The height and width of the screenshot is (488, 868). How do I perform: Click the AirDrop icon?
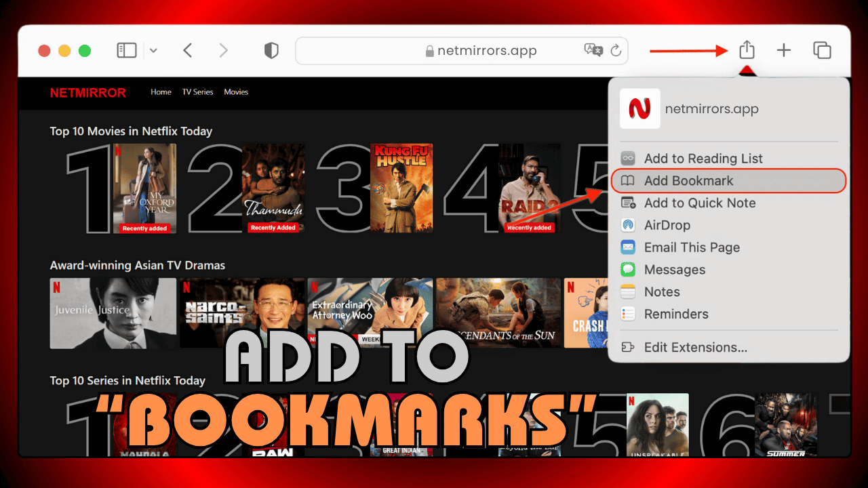[x=628, y=226]
